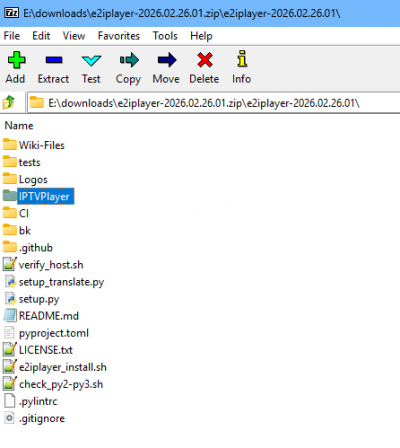This screenshot has height=448, width=400.
Task: Select the CI folder icon
Action: click(10, 213)
